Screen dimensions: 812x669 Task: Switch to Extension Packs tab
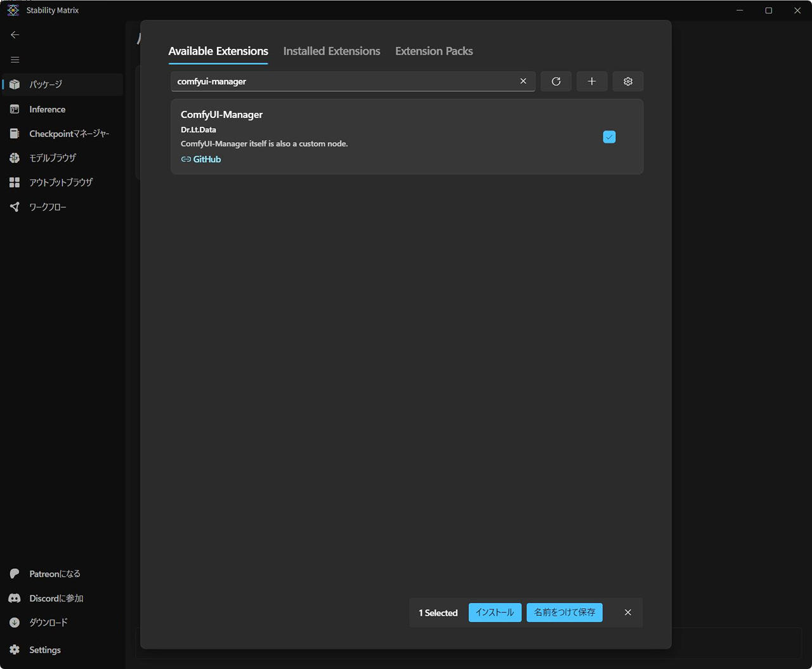pyautogui.click(x=434, y=51)
